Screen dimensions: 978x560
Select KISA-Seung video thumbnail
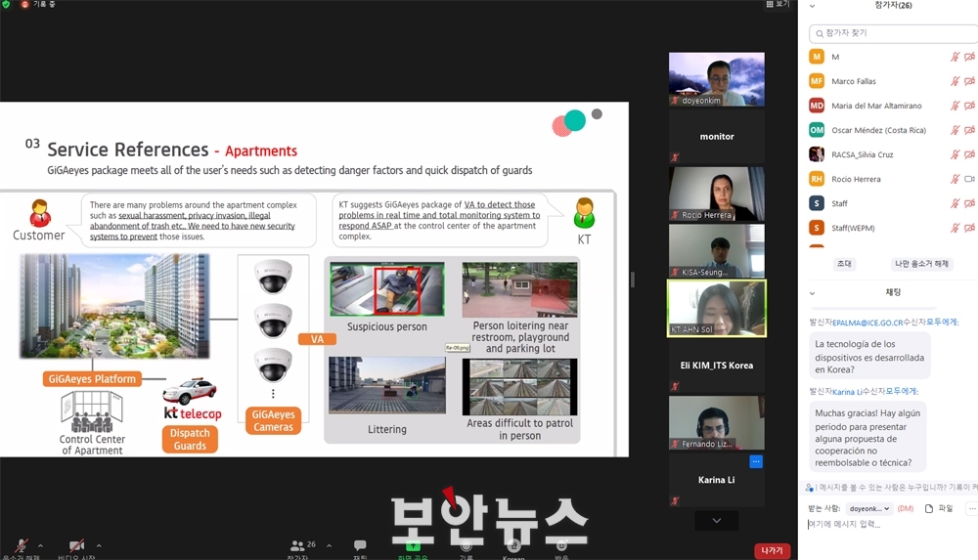coord(717,251)
